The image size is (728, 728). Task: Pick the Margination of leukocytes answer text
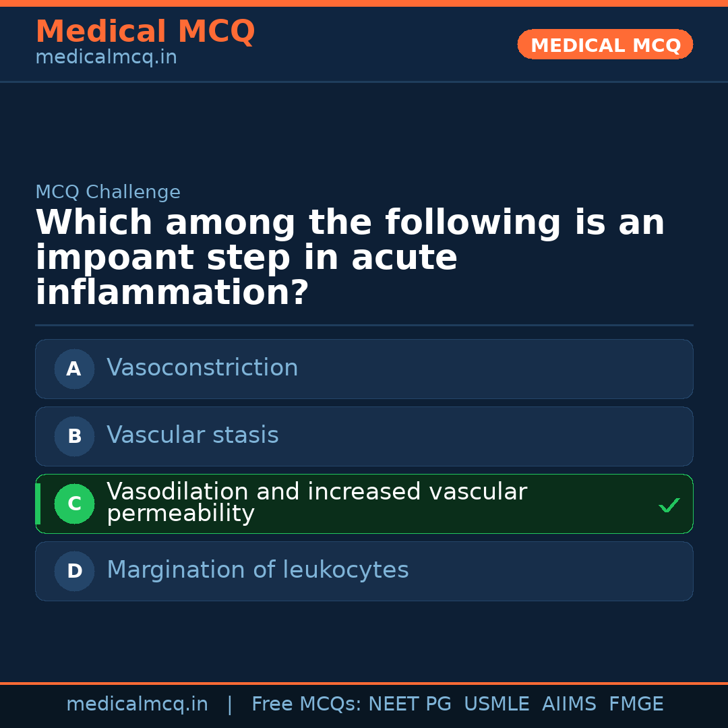(257, 570)
